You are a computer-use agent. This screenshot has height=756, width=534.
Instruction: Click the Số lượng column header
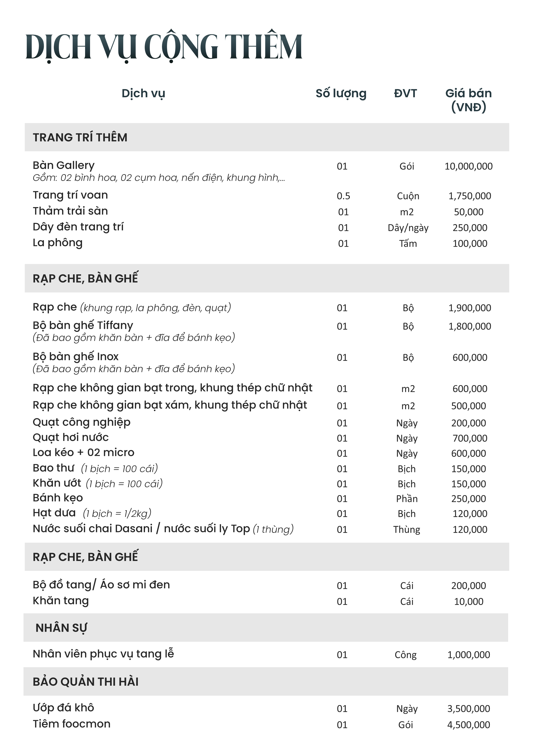click(x=341, y=94)
